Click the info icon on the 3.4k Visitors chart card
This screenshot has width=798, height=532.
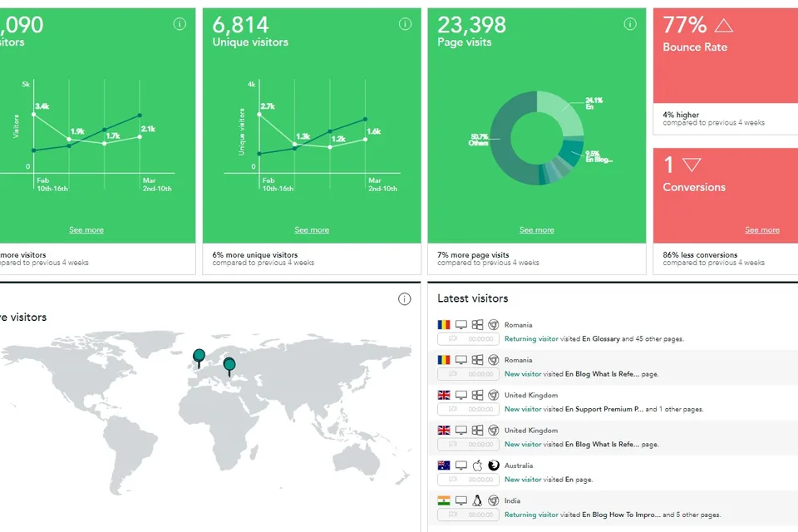[180, 24]
